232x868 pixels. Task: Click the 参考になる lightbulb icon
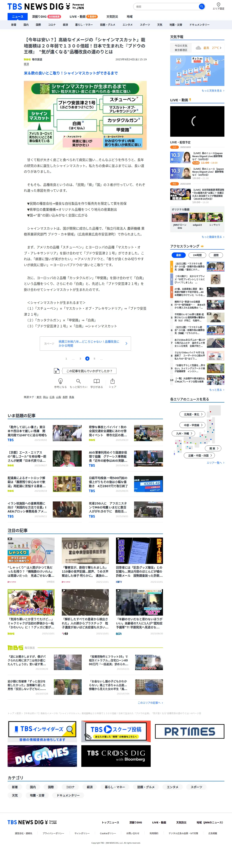coord(60,381)
